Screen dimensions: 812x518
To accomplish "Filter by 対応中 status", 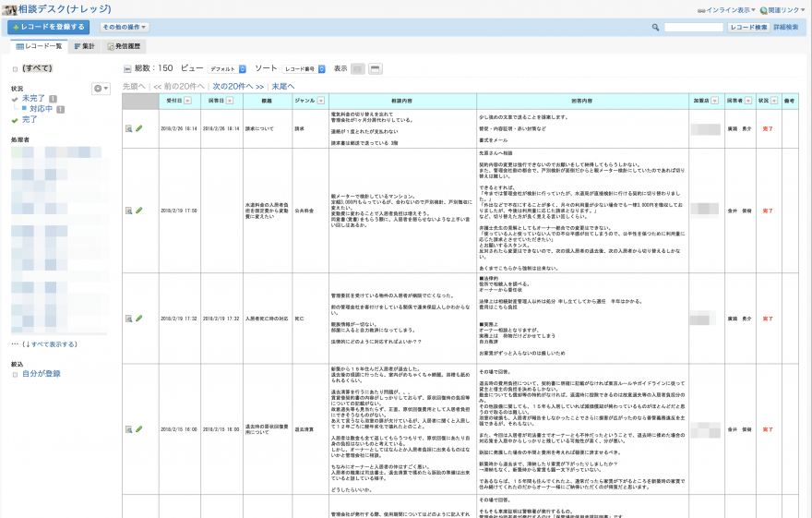I will [41, 109].
